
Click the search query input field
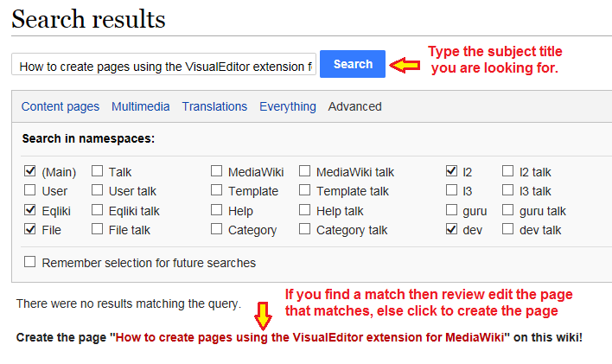pos(164,66)
